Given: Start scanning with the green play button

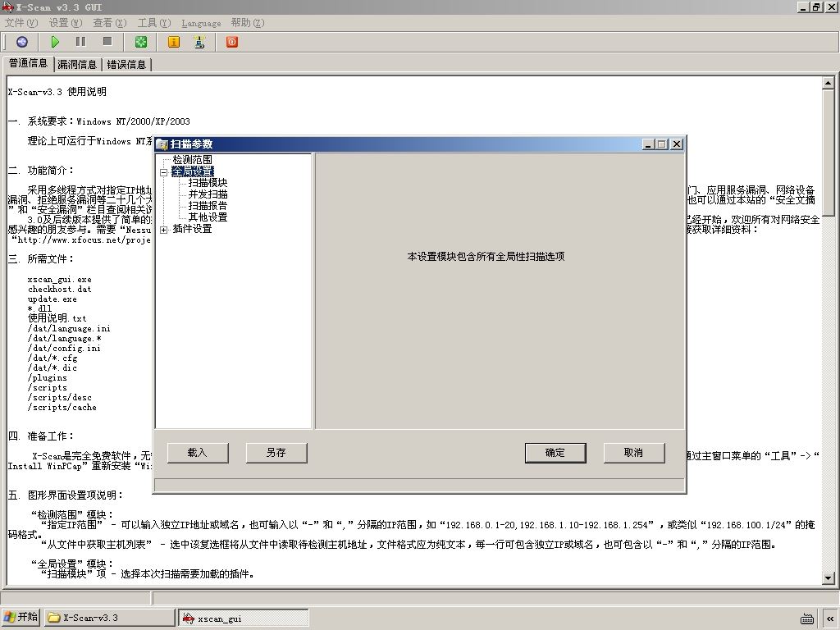Looking at the screenshot, I should pyautogui.click(x=55, y=42).
